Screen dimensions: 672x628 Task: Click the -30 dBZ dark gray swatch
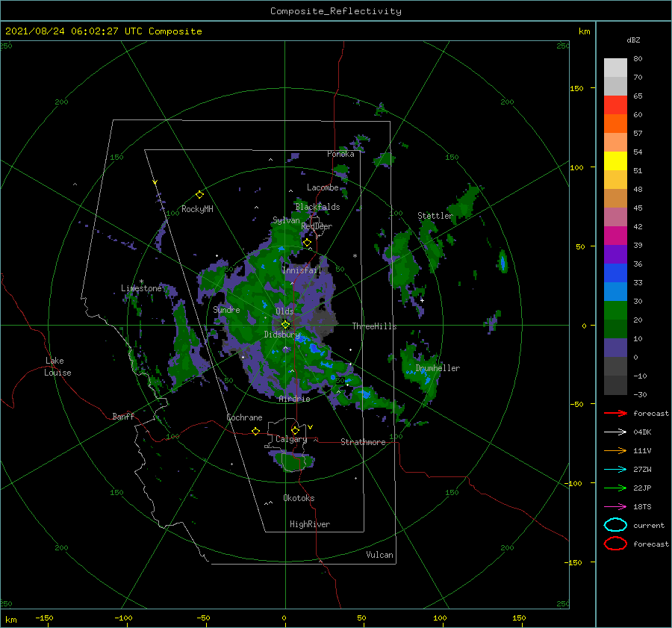(x=615, y=385)
